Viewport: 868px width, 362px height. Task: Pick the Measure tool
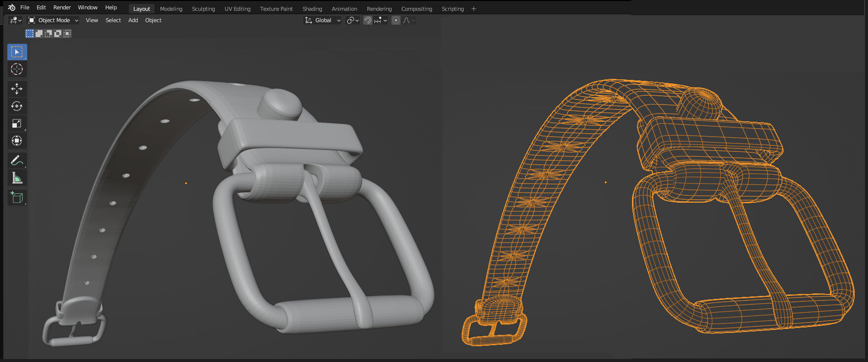click(x=17, y=178)
